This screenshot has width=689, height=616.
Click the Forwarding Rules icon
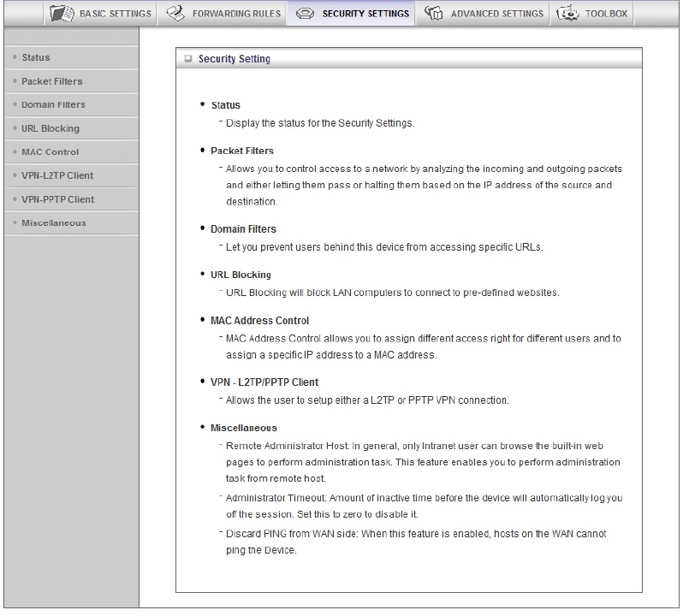pos(175,13)
